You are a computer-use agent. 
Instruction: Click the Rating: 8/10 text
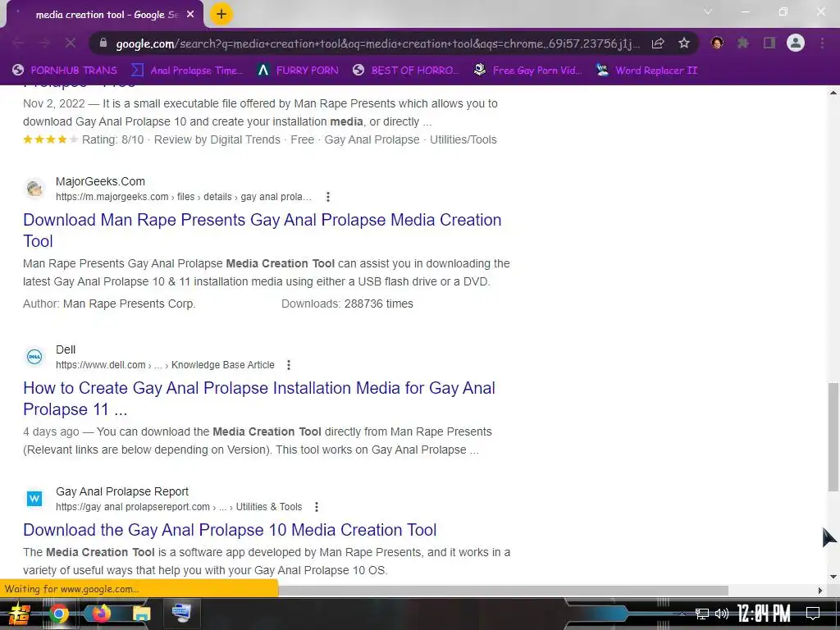pos(112,139)
